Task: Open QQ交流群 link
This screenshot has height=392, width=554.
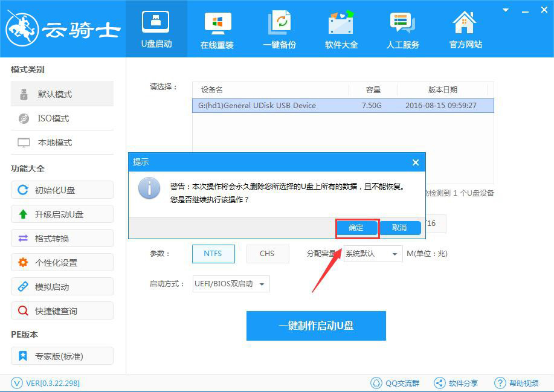Action: [402, 383]
